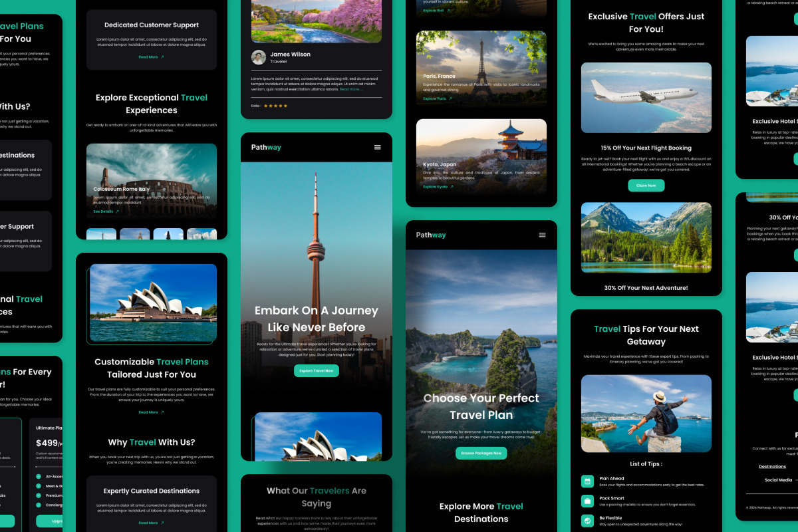This screenshot has height=532, width=798.
Task: Click 'Travel Tips For Your Next Getaway' heading
Action: 646,335
